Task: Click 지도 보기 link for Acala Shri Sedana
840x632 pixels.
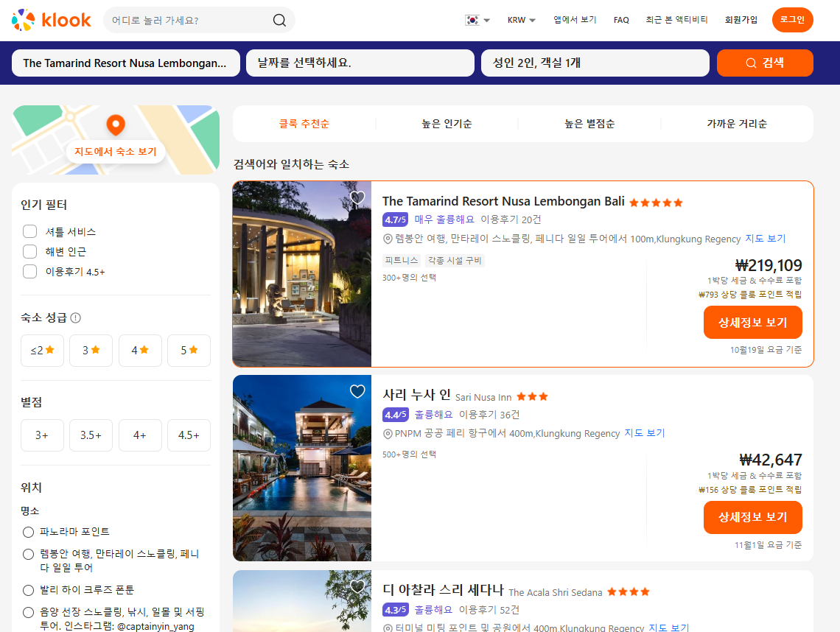Action: click(668, 627)
